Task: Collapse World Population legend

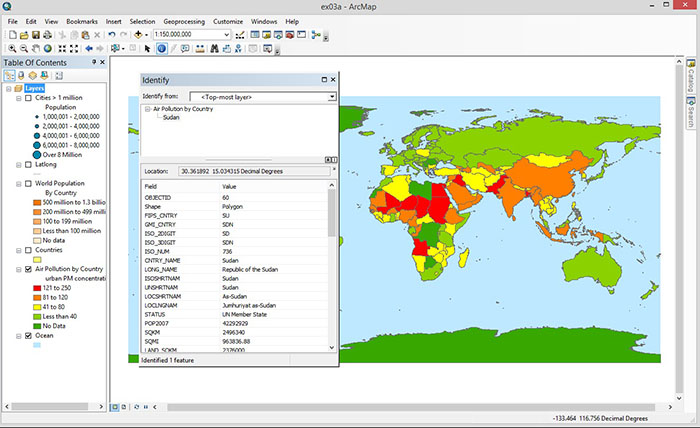Action: click(19, 183)
